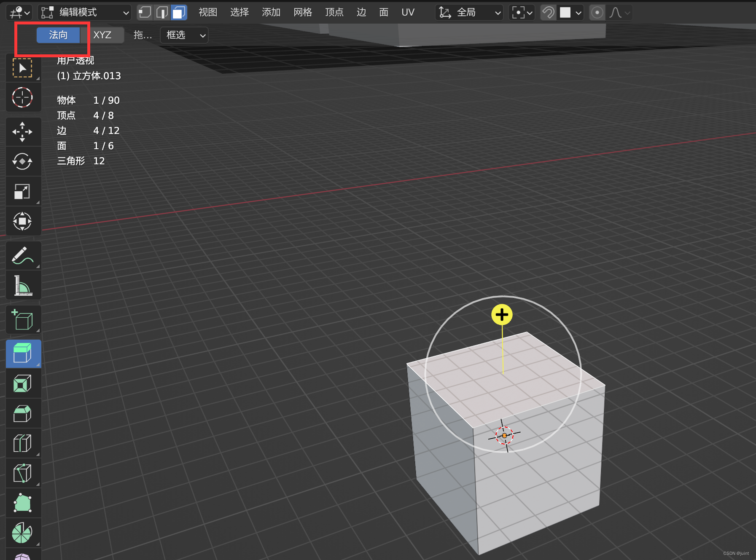Open the 编辑模式 mode dropdown
The image size is (756, 560).
tap(85, 13)
